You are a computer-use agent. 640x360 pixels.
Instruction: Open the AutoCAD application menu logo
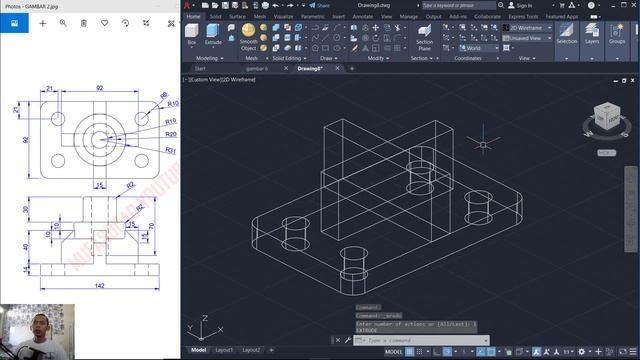tap(187, 5)
